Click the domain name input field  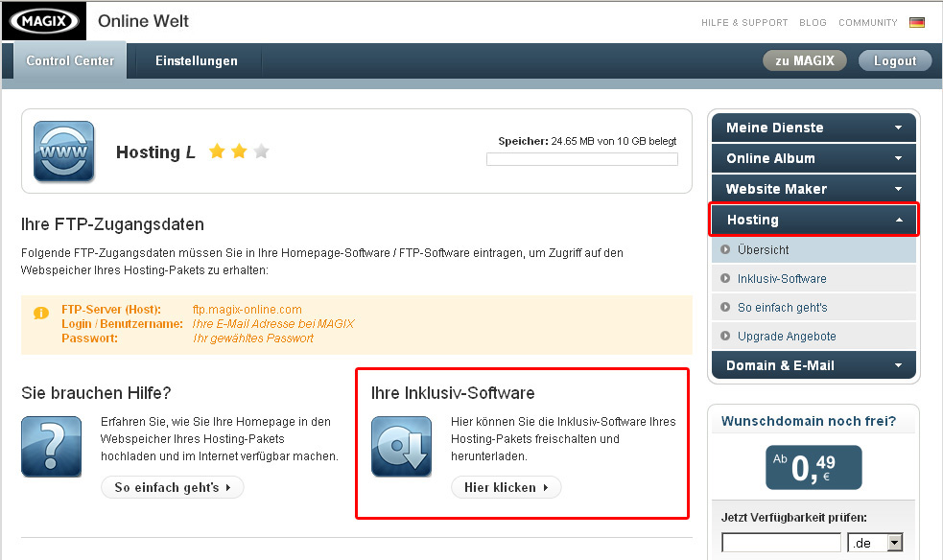pyautogui.click(x=781, y=543)
